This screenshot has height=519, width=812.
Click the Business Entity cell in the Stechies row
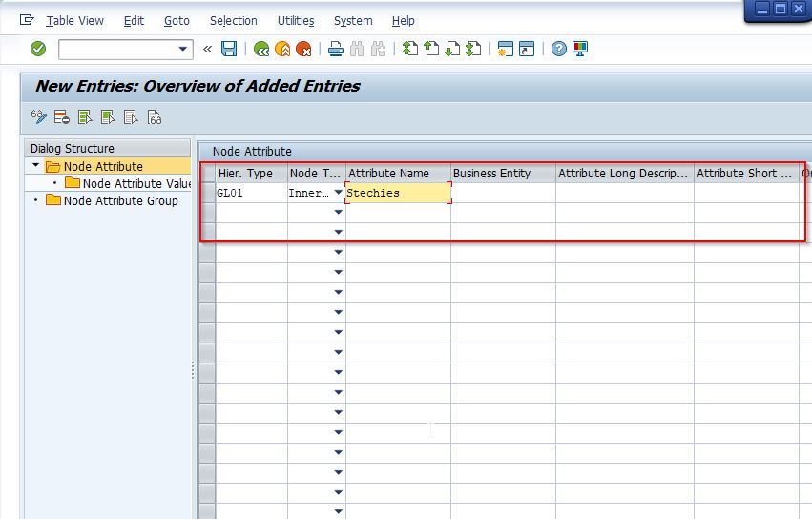(503, 193)
